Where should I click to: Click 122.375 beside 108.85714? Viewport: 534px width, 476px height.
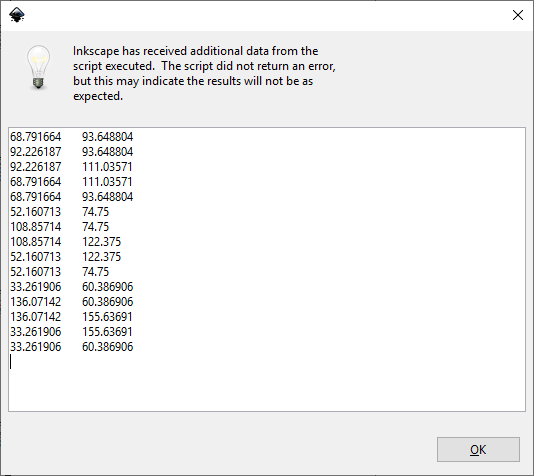tap(101, 242)
